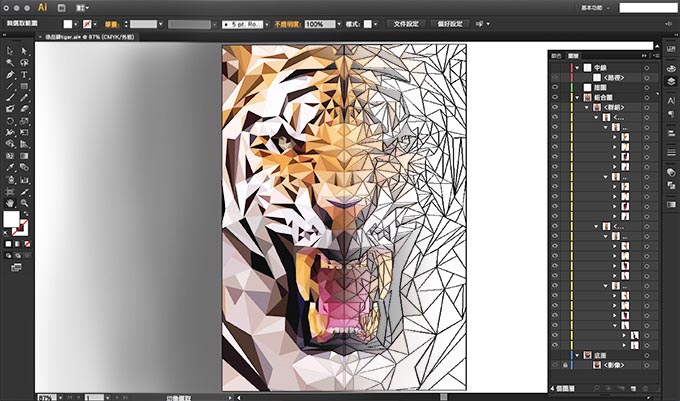Open the Layers panel icon in right dock
Viewport: 680px width, 401px height.
[x=671, y=81]
